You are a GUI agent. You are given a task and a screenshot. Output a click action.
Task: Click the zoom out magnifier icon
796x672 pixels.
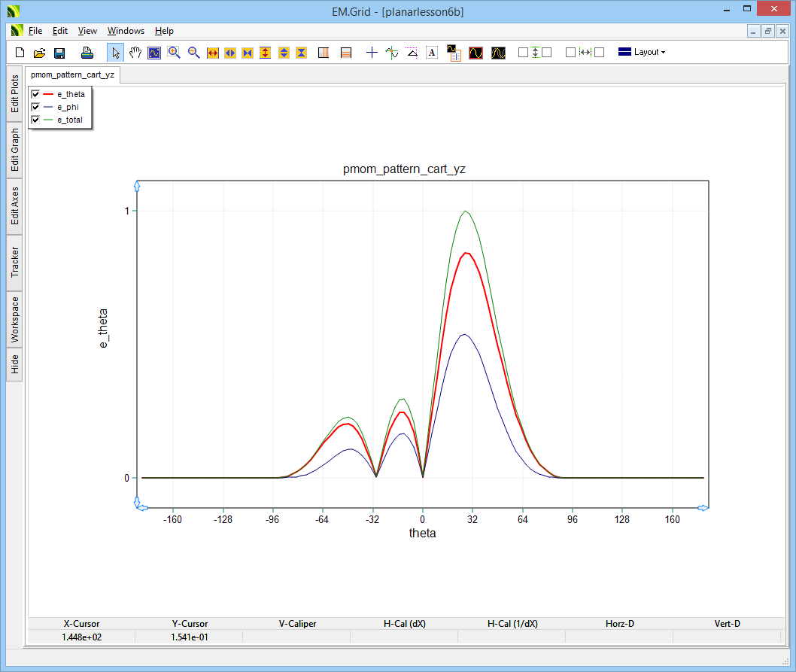coord(193,53)
